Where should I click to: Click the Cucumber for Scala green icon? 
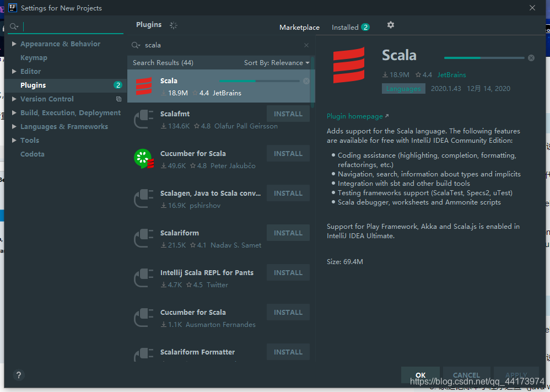(144, 159)
